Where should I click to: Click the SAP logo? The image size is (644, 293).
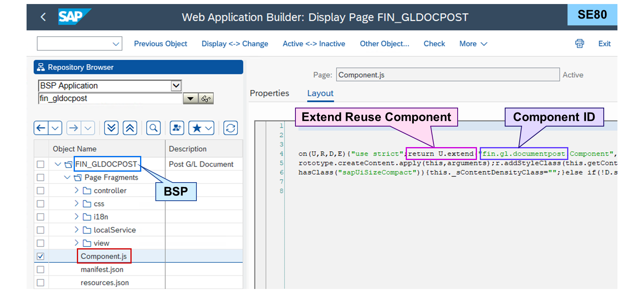click(x=74, y=17)
